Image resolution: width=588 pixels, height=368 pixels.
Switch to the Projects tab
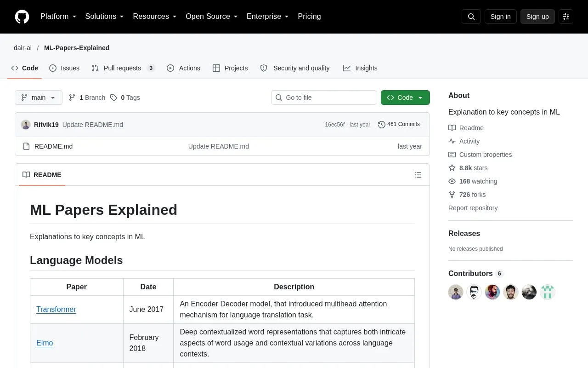click(x=230, y=68)
